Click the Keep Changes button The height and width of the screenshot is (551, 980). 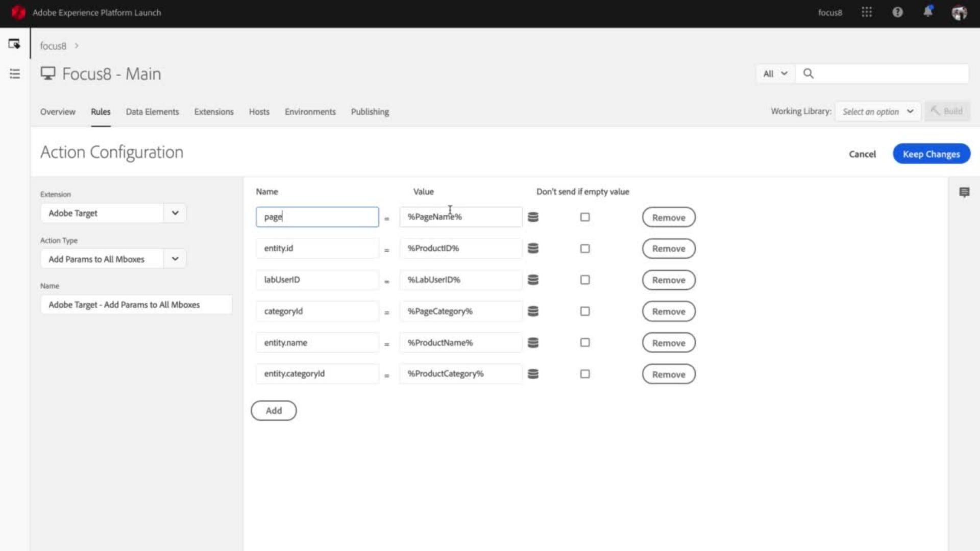tap(931, 154)
